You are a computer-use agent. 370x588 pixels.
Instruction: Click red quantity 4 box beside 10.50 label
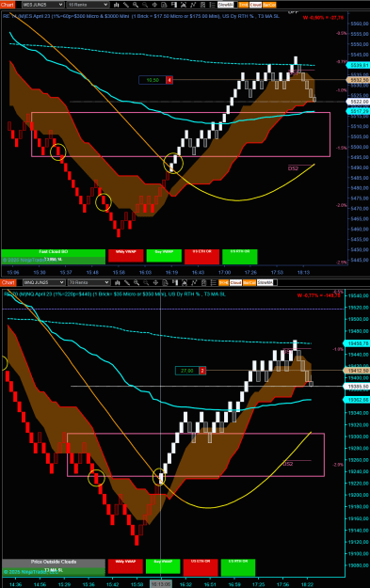click(169, 80)
